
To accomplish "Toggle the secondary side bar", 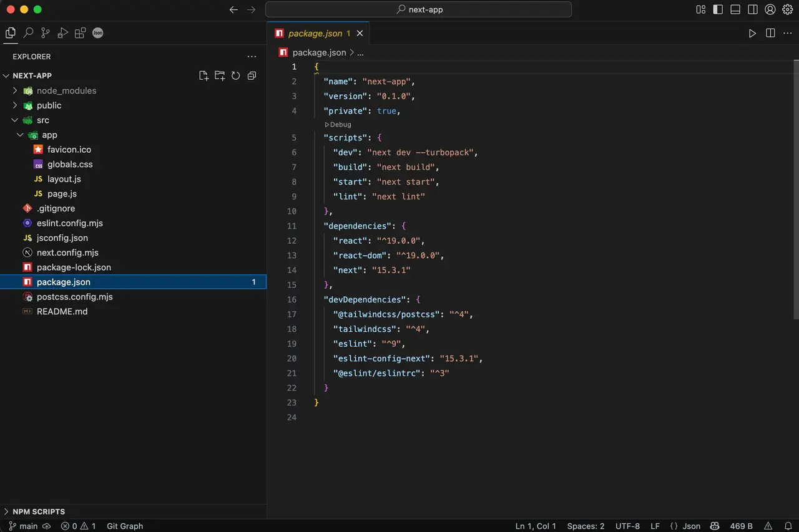I will pos(753,9).
